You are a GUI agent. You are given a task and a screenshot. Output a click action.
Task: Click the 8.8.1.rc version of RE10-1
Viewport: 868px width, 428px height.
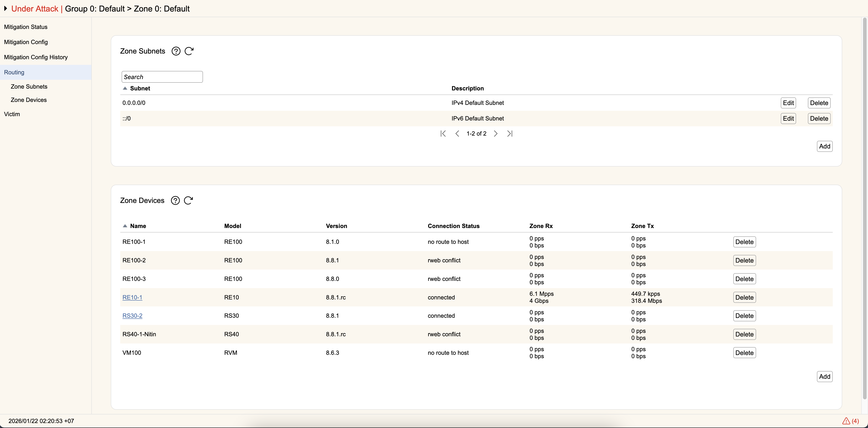click(x=336, y=298)
